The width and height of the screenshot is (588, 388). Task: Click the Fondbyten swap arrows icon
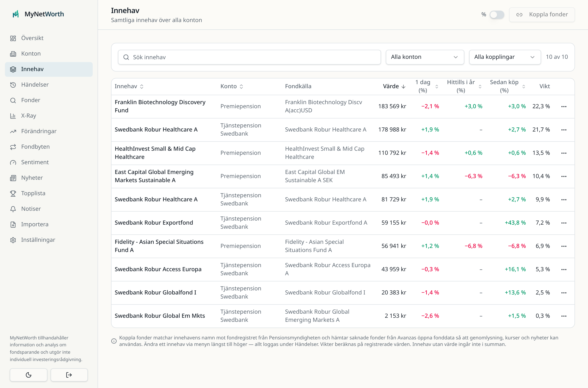[x=13, y=147]
